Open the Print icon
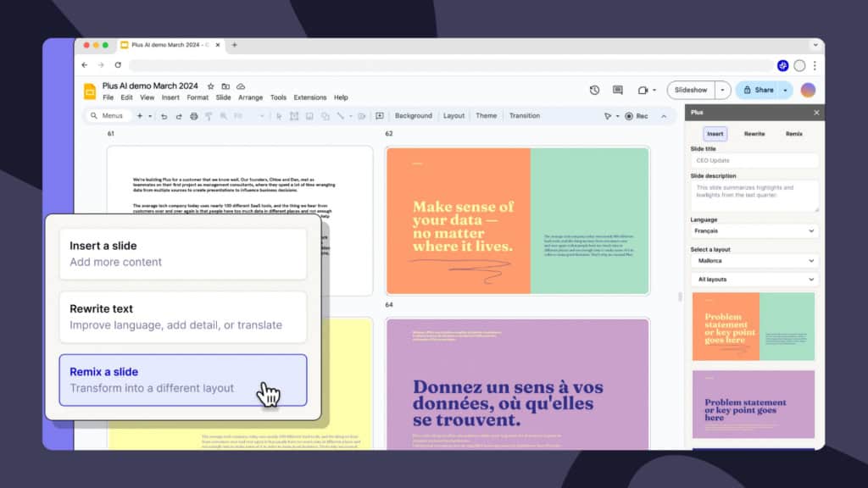868x488 pixels. [x=193, y=116]
